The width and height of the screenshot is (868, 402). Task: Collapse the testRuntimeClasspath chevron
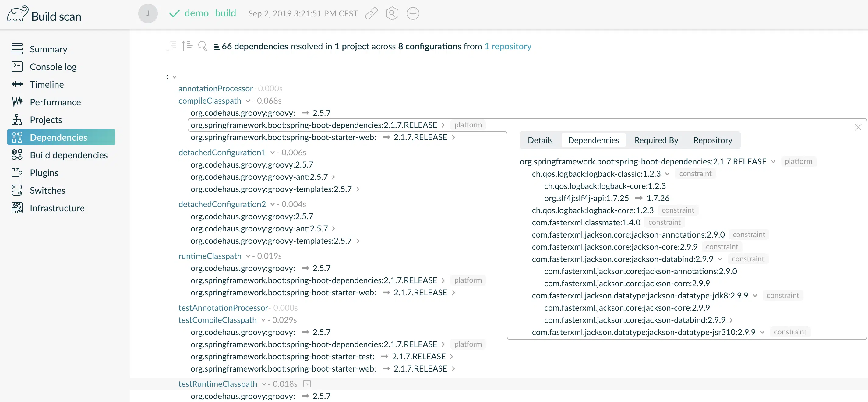(264, 384)
